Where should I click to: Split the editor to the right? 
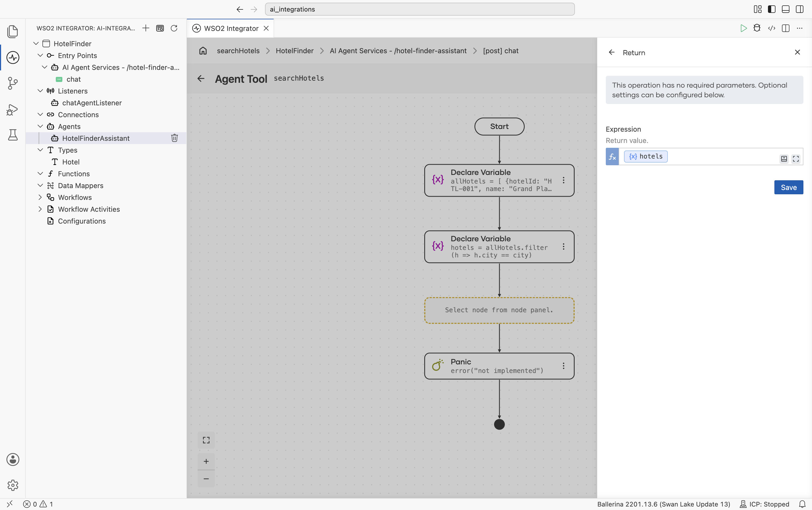click(x=786, y=28)
